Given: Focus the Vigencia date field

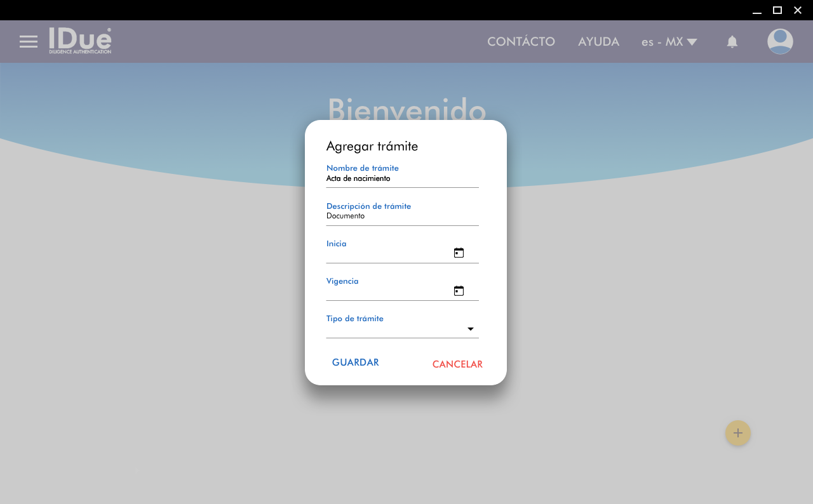Looking at the screenshot, I should coord(387,291).
